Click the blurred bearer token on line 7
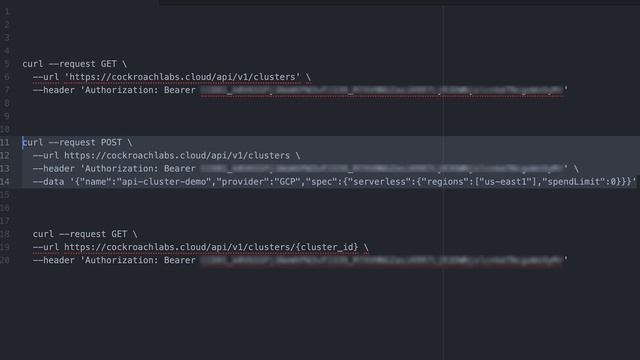640x360 pixels. [x=381, y=90]
